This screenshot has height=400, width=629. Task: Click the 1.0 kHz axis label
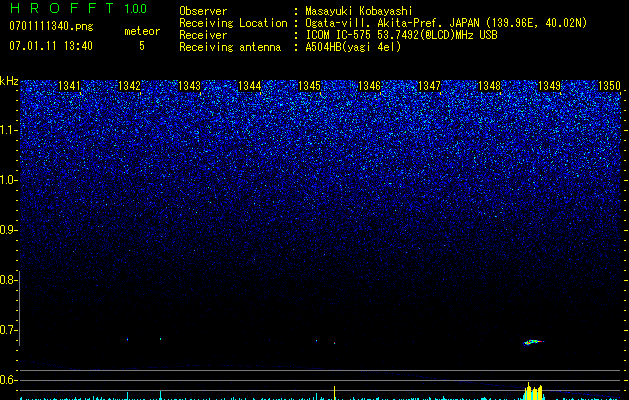tap(8, 180)
